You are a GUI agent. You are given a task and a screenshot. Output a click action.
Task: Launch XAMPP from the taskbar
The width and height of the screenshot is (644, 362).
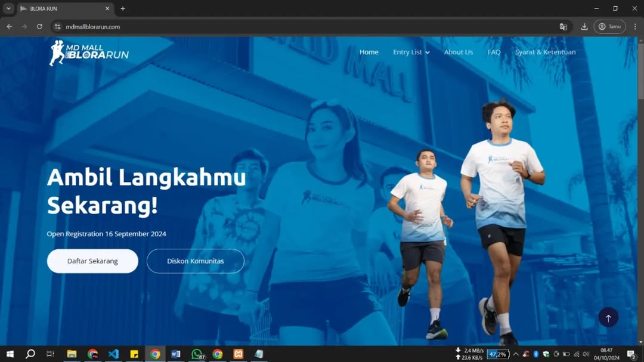click(x=238, y=354)
